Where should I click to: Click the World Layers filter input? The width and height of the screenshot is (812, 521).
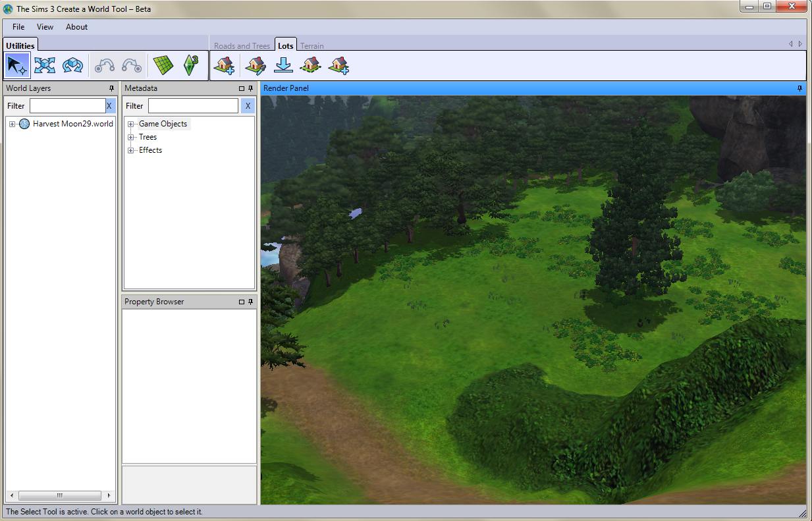pyautogui.click(x=67, y=105)
